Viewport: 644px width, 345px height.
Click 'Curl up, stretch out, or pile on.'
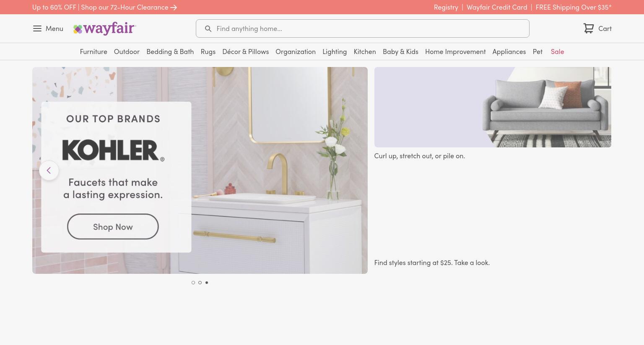pos(419,156)
